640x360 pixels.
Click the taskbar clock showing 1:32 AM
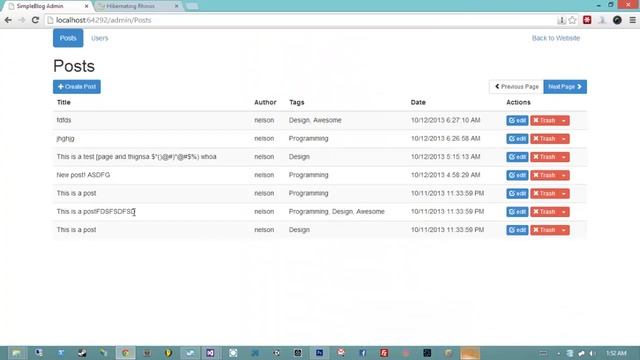pyautogui.click(x=616, y=353)
